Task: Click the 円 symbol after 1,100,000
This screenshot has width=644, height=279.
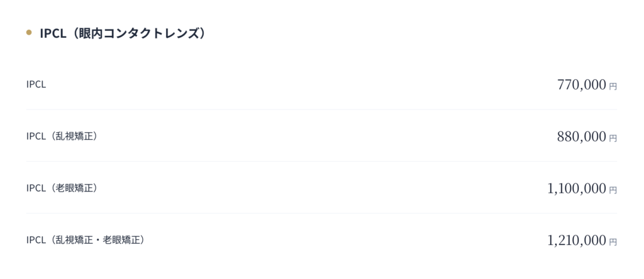Action: pos(613,190)
